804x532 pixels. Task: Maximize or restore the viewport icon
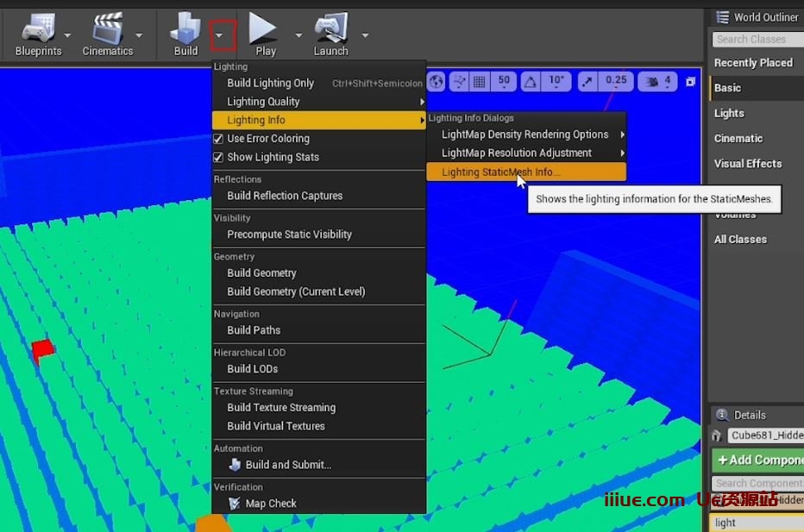(x=690, y=82)
